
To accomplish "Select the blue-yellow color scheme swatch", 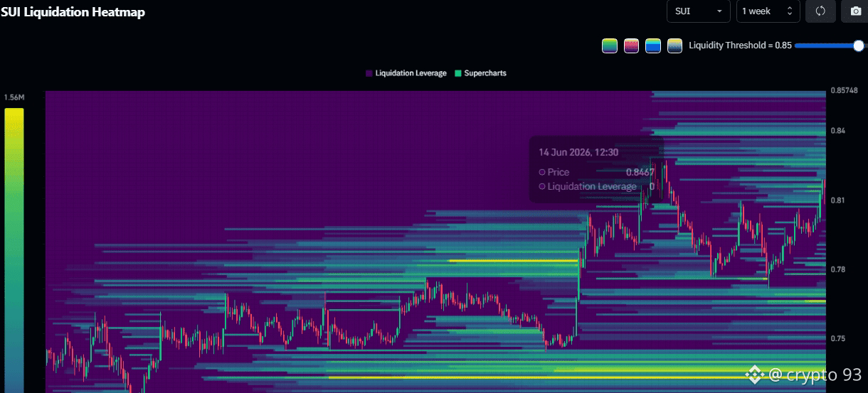I will click(653, 45).
